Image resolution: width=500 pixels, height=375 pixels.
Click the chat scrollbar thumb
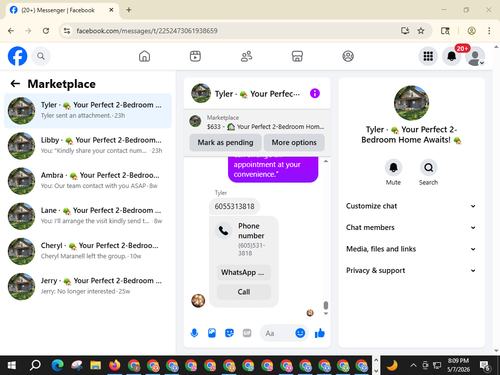click(x=326, y=305)
